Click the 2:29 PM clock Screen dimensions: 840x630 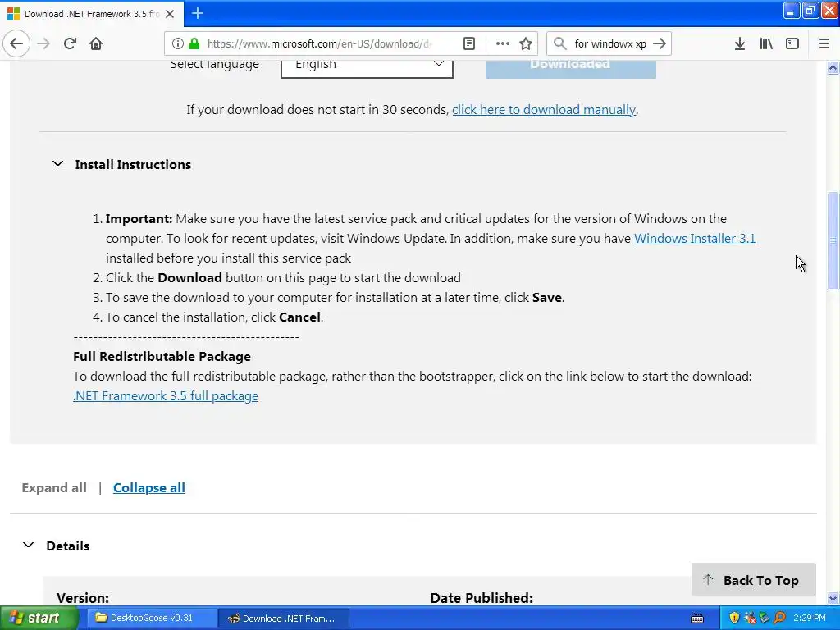coord(810,619)
